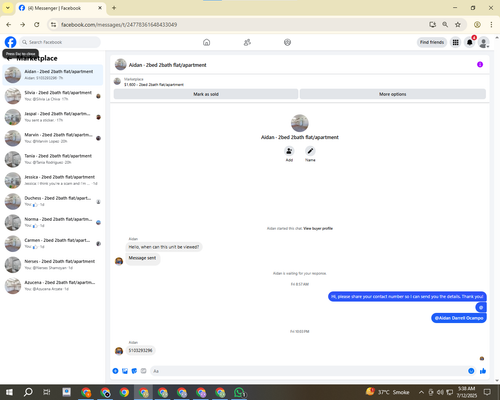Close the Messenger | Facebook tab

(100, 8)
